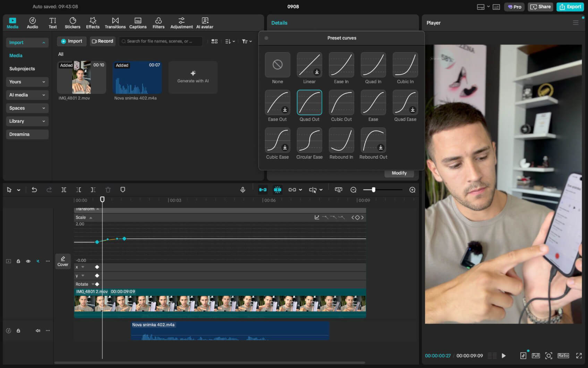The image size is (588, 368).
Task: Click the timeline zoom slider handle
Action: pos(373,190)
